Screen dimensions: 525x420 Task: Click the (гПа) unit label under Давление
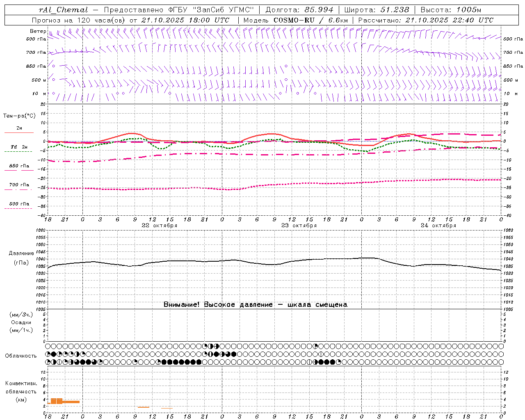point(21,263)
